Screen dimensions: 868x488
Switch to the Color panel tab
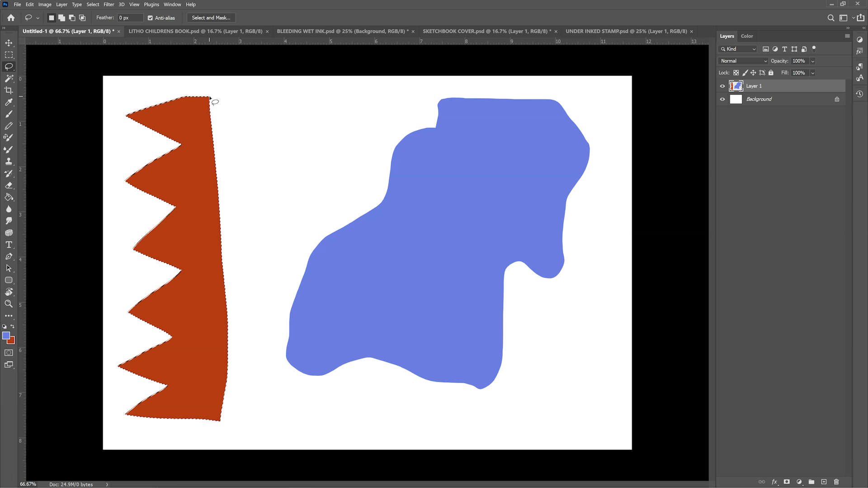pos(747,36)
